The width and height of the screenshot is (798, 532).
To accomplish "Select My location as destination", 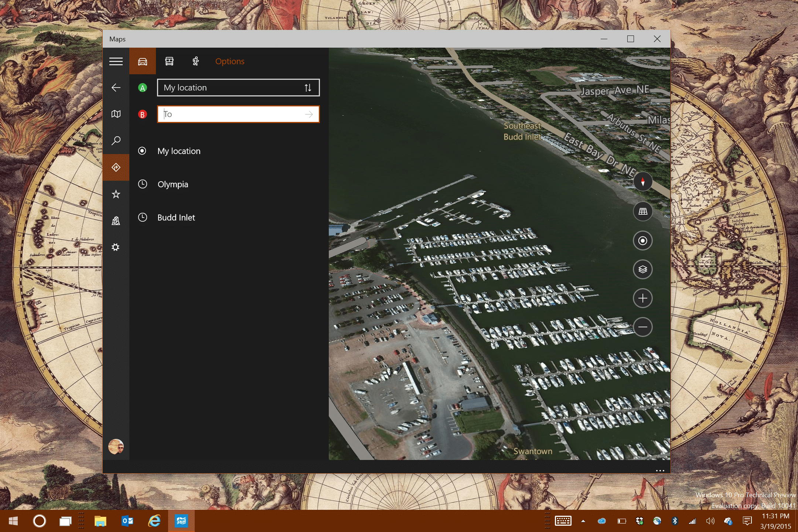I will [x=179, y=151].
